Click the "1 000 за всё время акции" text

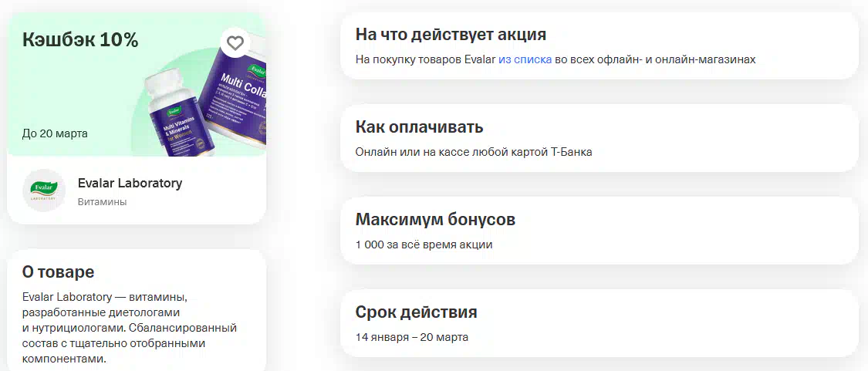[x=424, y=245]
